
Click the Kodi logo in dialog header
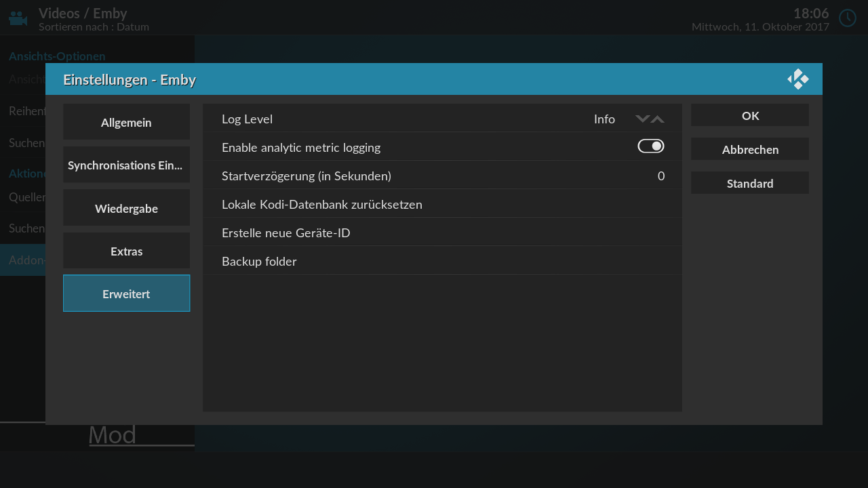pos(798,79)
